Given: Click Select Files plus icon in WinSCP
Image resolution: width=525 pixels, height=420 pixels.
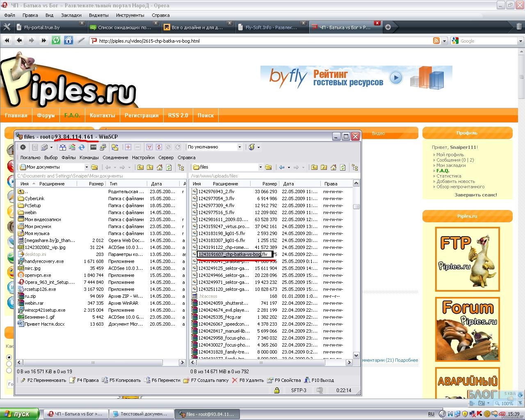Looking at the screenshot, I should point(128,147).
